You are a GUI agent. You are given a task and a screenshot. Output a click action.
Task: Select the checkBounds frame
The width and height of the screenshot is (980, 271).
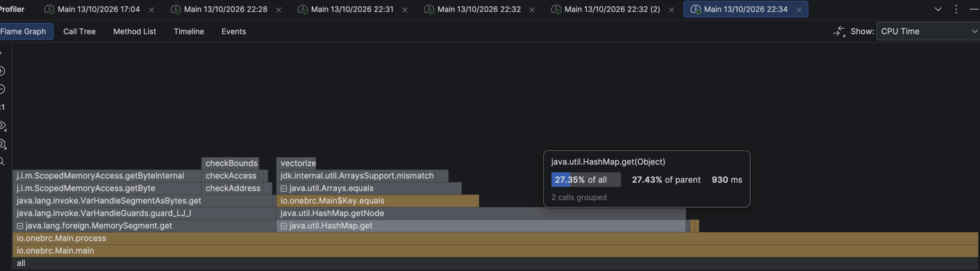click(231, 163)
